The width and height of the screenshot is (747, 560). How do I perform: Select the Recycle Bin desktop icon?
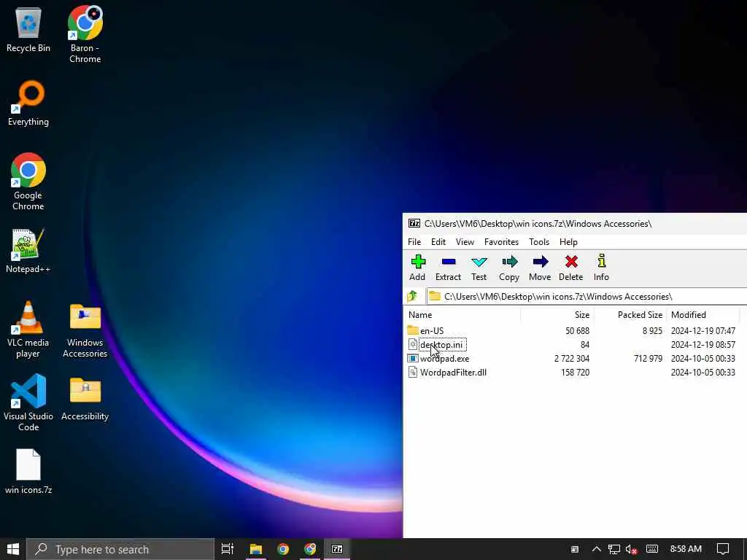point(28,29)
